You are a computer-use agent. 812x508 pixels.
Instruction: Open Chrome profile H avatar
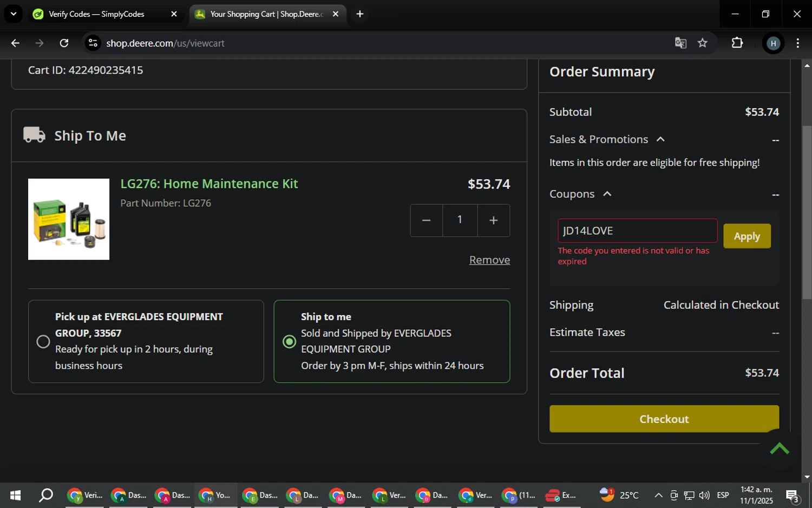[x=773, y=43]
